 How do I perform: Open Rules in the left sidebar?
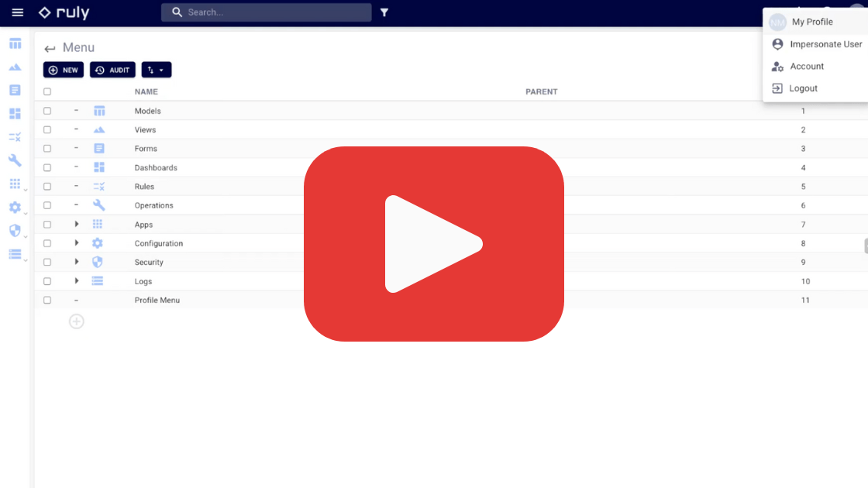click(15, 136)
